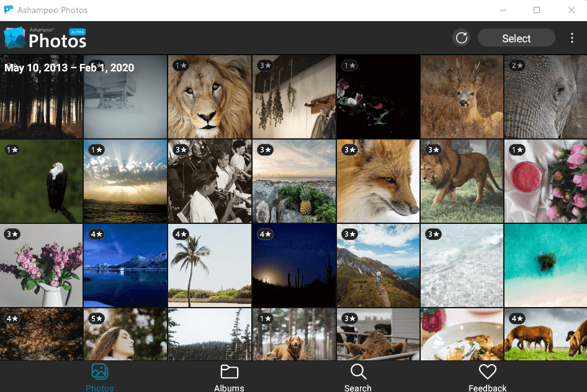The image size is (587, 392).
Task: Click the 1-star badge on the bald eagle photo
Action: point(12,150)
